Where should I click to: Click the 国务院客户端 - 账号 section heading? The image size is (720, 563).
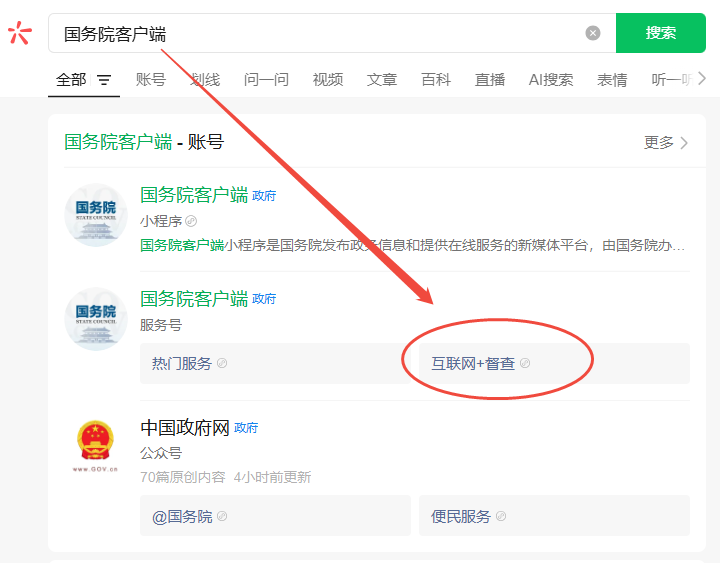pyautogui.click(x=144, y=141)
